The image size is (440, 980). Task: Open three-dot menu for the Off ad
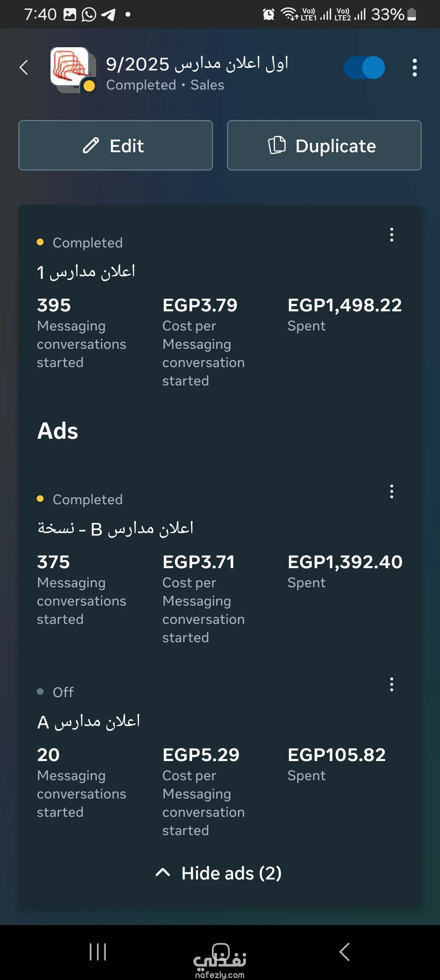point(392,685)
